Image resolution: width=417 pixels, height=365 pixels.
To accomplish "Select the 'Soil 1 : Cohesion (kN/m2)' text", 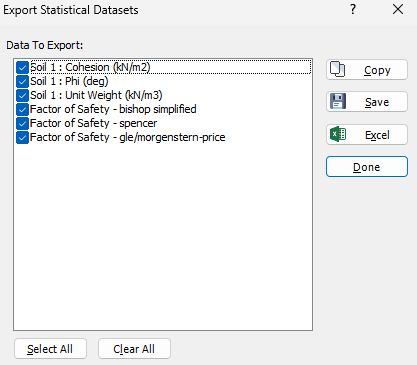I will [x=90, y=67].
